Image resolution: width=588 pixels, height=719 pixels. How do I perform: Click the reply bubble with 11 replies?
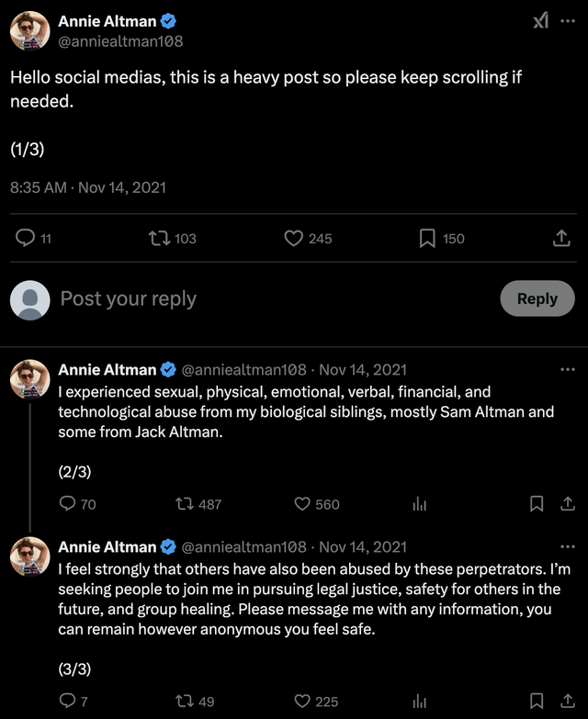[x=26, y=238]
